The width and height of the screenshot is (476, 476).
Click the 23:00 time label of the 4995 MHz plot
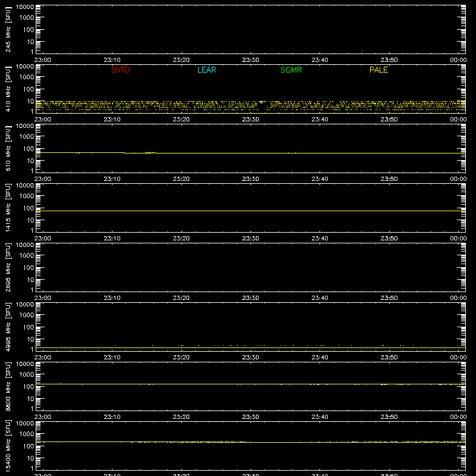43,358
